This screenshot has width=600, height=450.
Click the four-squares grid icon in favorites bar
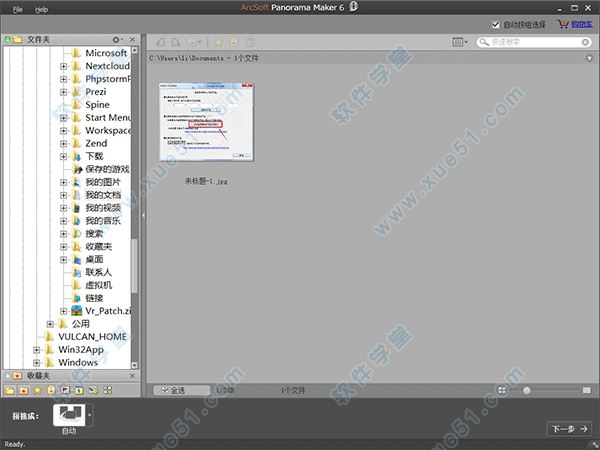[x=108, y=390]
